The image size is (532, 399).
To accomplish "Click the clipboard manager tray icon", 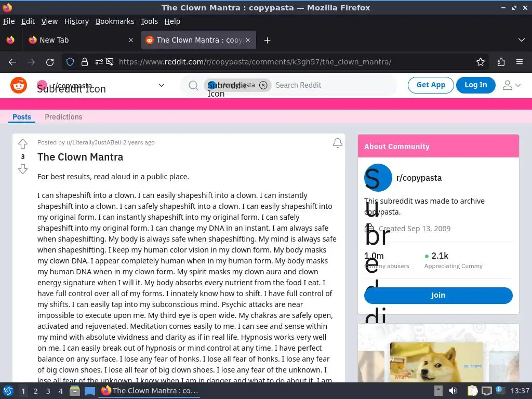I will point(472,391).
